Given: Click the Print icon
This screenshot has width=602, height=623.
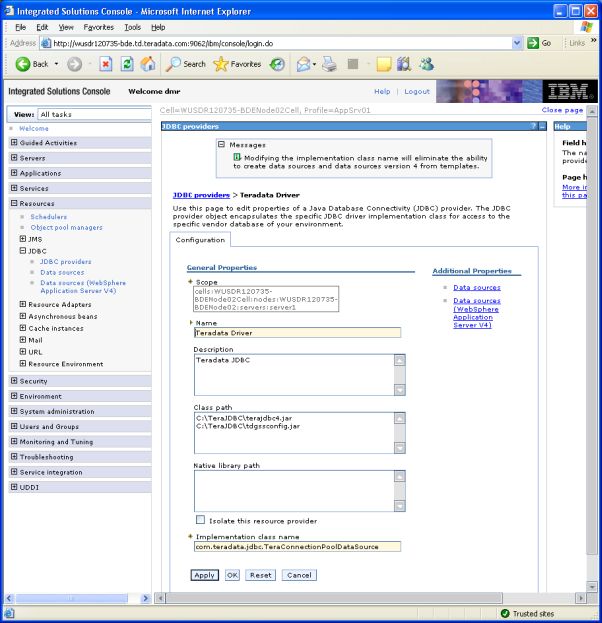Looking at the screenshot, I should pyautogui.click(x=329, y=64).
